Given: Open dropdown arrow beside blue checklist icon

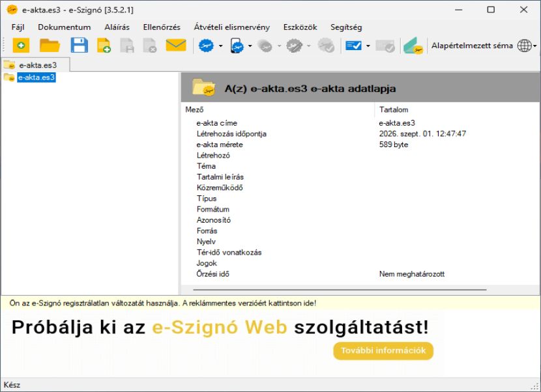Looking at the screenshot, I should tap(368, 46).
